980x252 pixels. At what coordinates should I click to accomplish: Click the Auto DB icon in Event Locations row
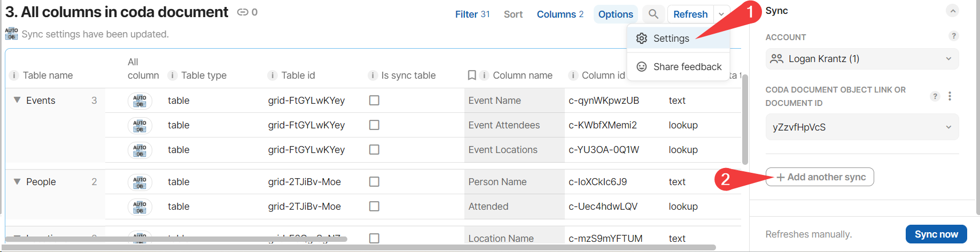140,150
